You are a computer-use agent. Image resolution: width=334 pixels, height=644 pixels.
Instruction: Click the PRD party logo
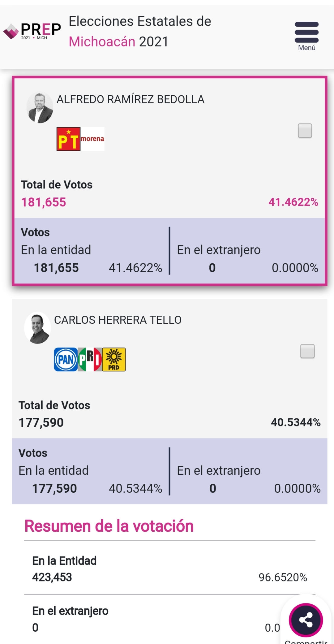(x=114, y=360)
